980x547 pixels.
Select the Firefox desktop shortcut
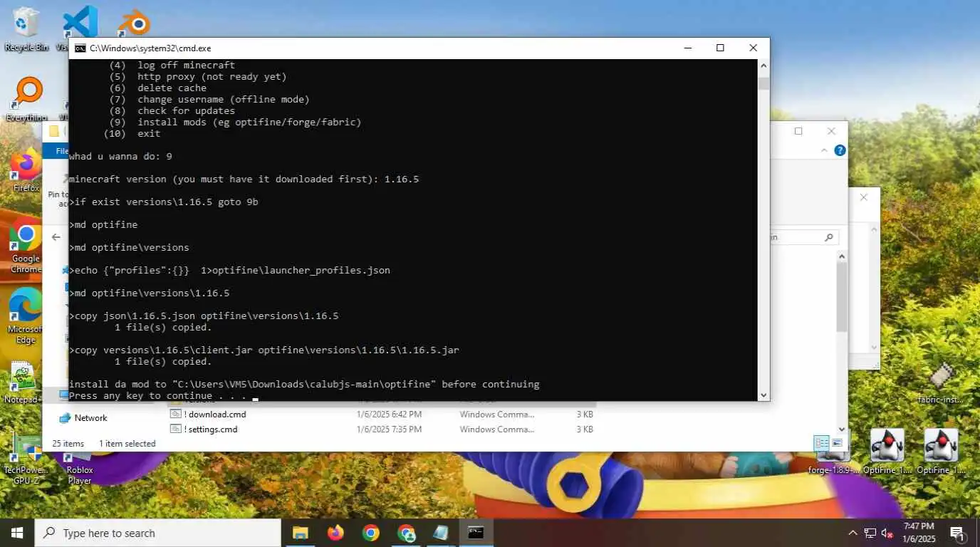(26, 171)
